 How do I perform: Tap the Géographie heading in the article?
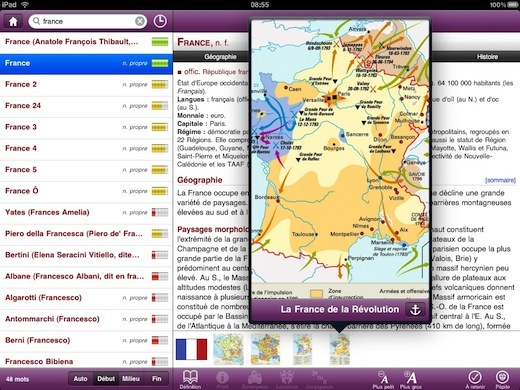pyautogui.click(x=200, y=180)
